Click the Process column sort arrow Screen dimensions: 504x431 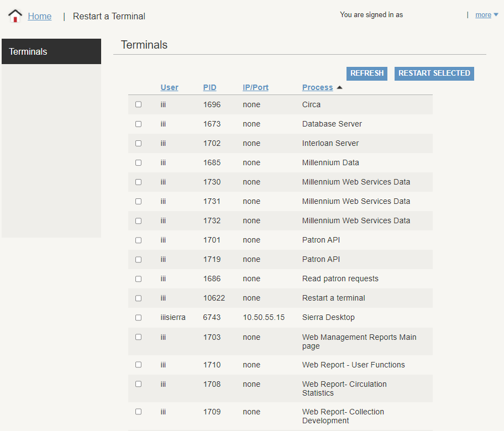(339, 87)
